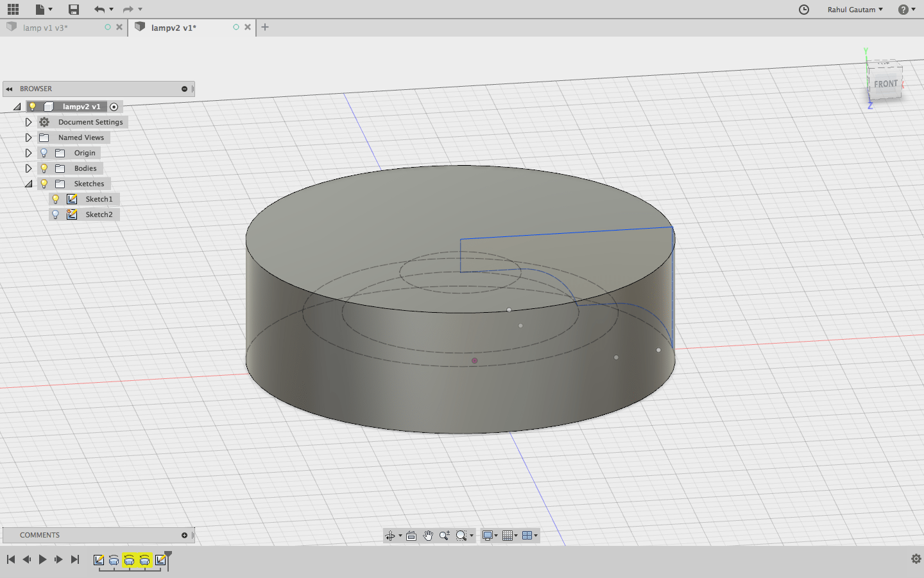Show Sketch2 via its lightbulb
This screenshot has width=924, height=578.
click(x=55, y=215)
